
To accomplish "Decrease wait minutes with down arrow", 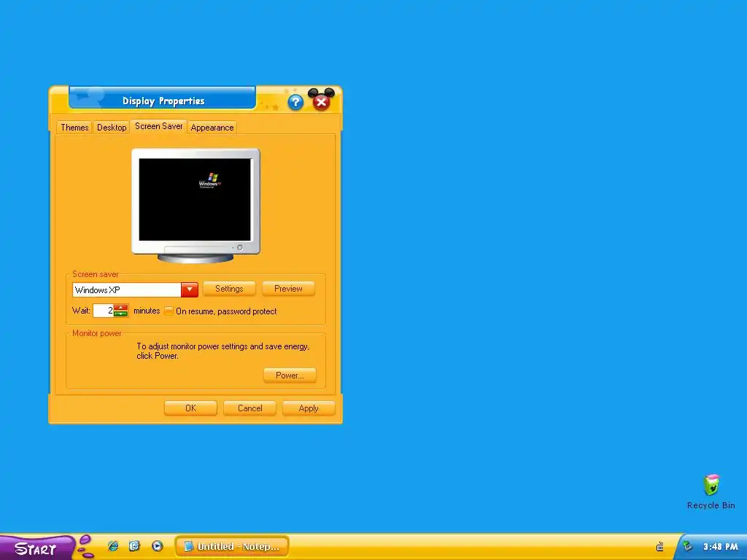I will pyautogui.click(x=121, y=314).
